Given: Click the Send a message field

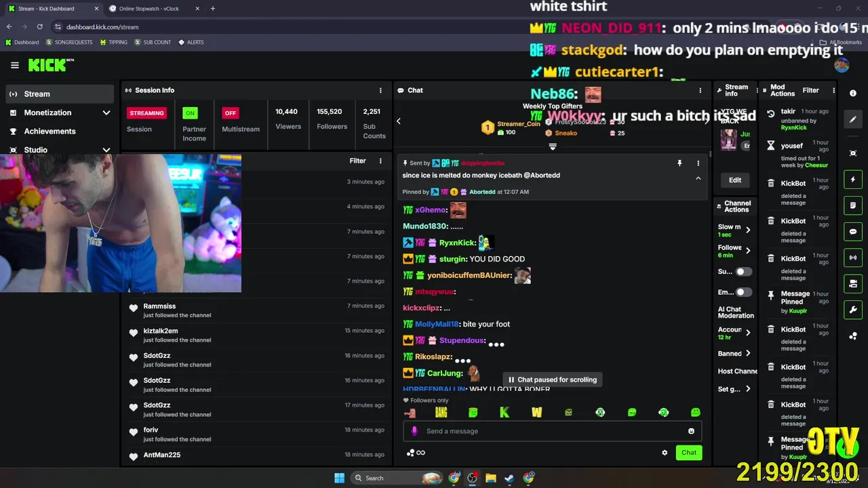Looking at the screenshot, I should (x=553, y=431).
